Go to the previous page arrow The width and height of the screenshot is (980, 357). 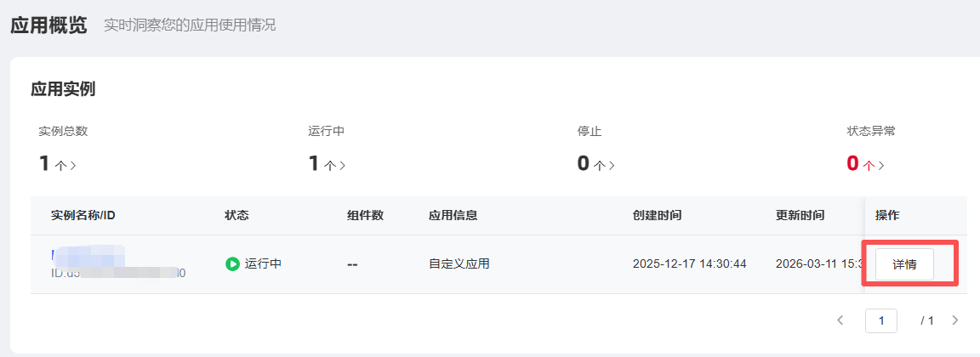(x=840, y=320)
